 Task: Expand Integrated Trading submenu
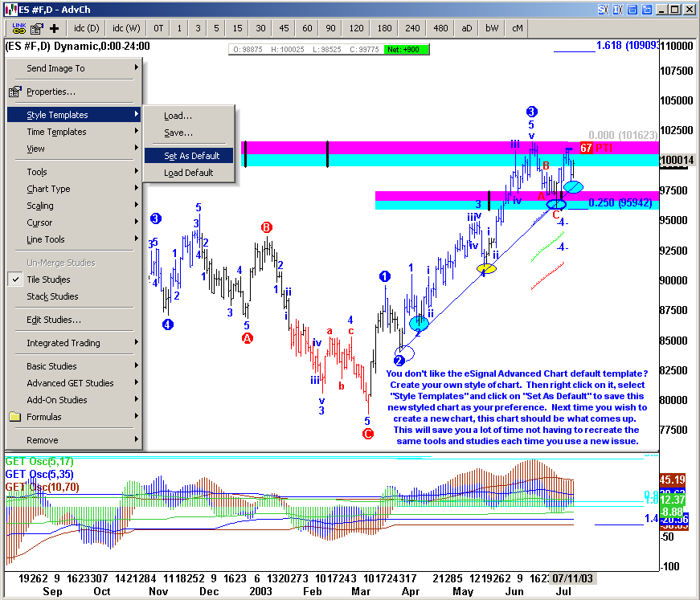74,343
